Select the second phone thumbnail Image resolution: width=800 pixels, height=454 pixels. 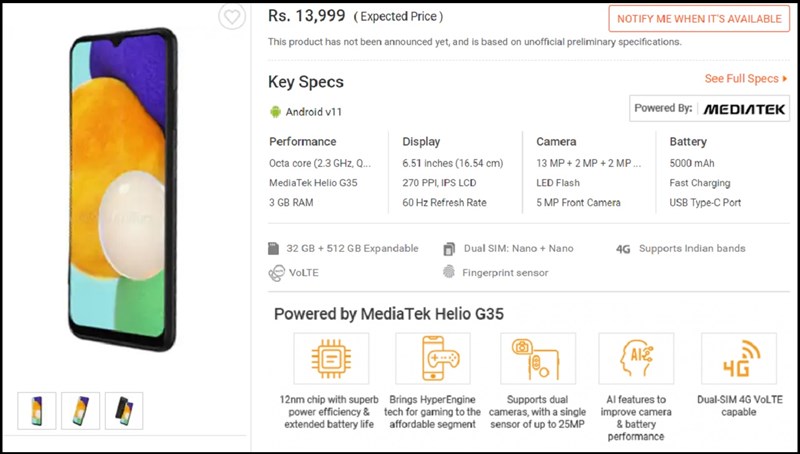[x=80, y=411]
